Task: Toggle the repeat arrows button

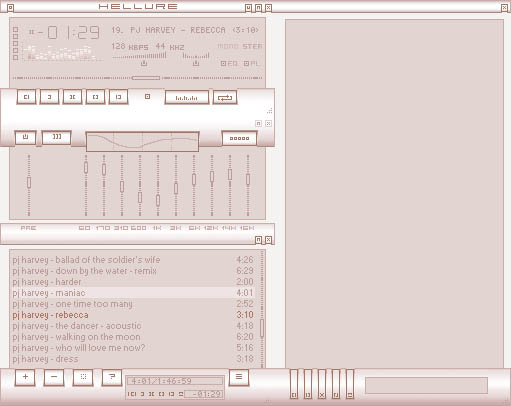Action: click(x=225, y=97)
